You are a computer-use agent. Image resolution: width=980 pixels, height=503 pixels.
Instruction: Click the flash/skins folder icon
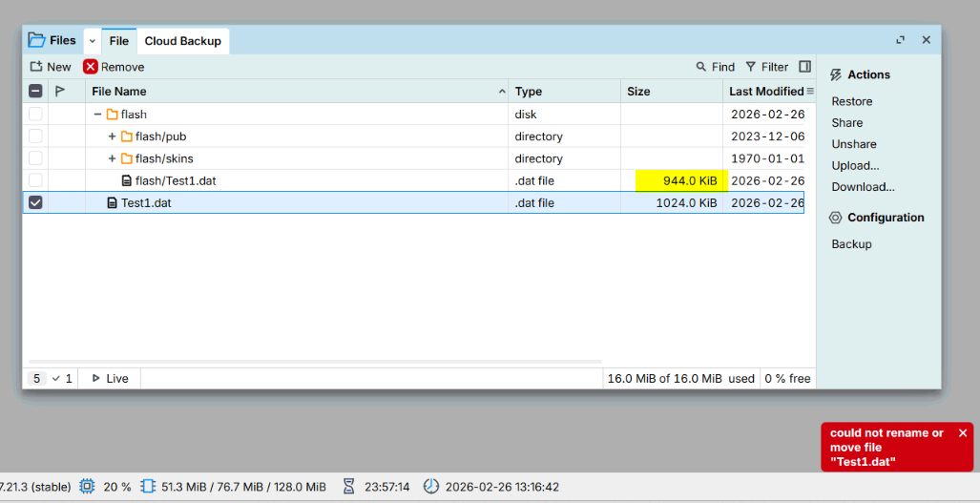click(127, 158)
